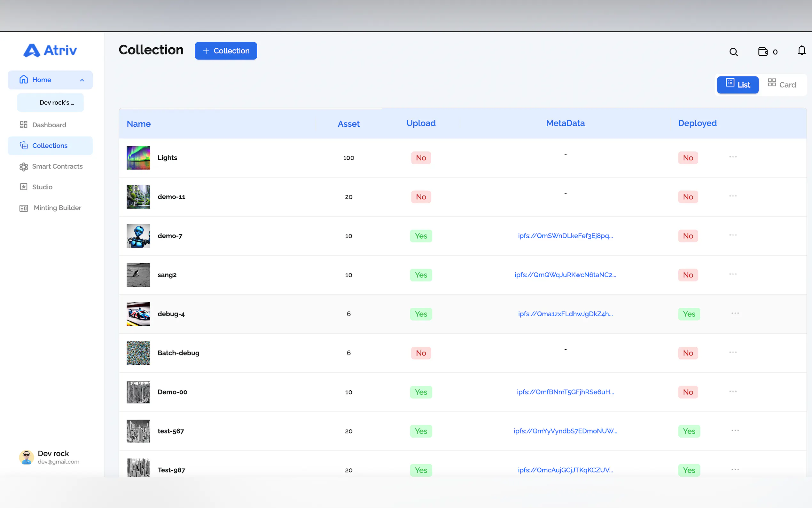
Task: Open the three-dot menu for debug-4
Action: tap(735, 313)
